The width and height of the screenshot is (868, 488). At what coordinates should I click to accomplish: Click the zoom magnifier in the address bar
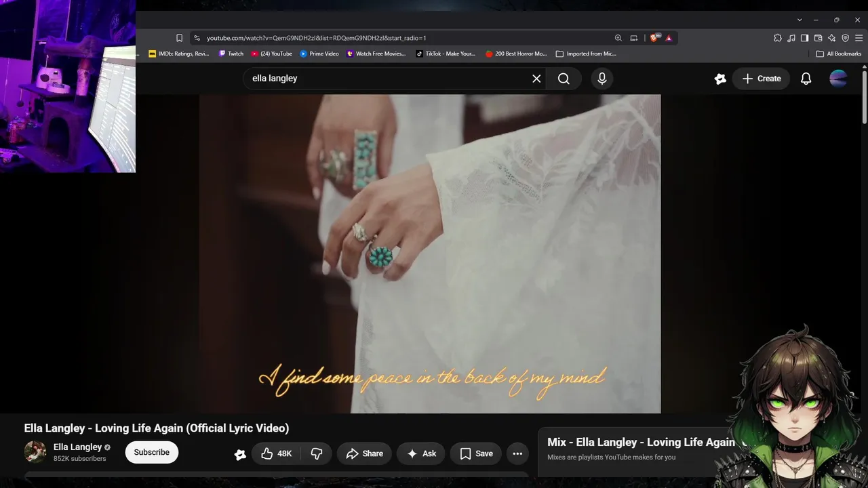pos(618,38)
